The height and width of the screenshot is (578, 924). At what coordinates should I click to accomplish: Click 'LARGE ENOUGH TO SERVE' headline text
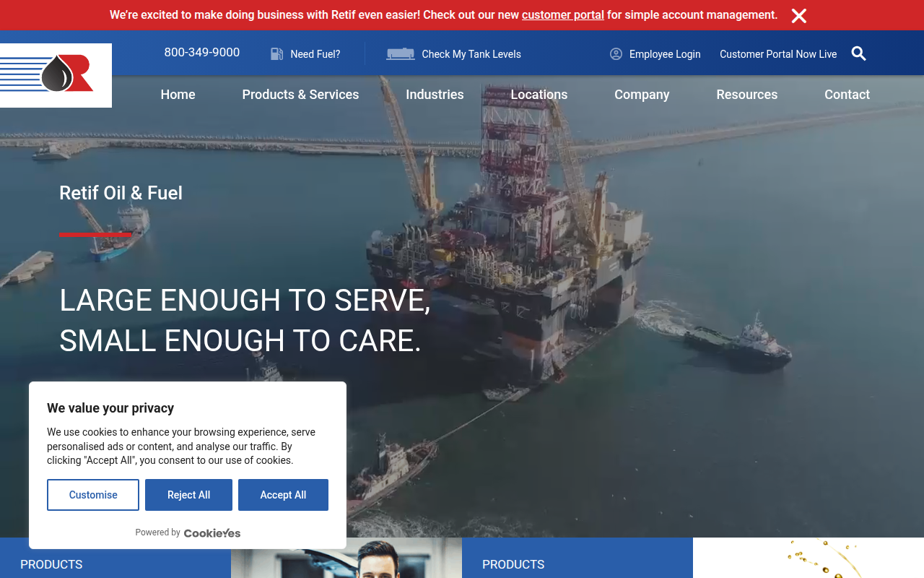coord(245,301)
